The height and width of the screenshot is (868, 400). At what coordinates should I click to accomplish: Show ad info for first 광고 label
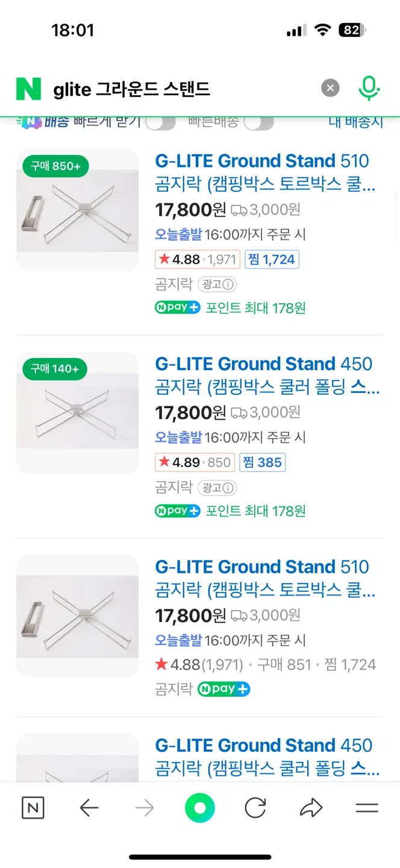[x=217, y=284]
